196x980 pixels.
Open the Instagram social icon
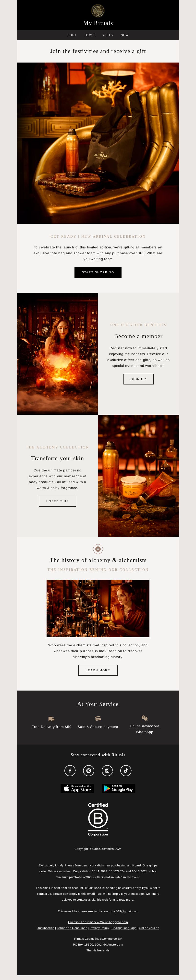107,770
